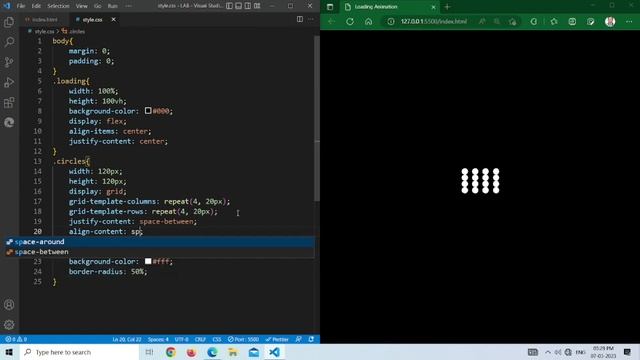The height and width of the screenshot is (360, 640).
Task: Toggle the primary side bar layout icon
Action: point(229,6)
